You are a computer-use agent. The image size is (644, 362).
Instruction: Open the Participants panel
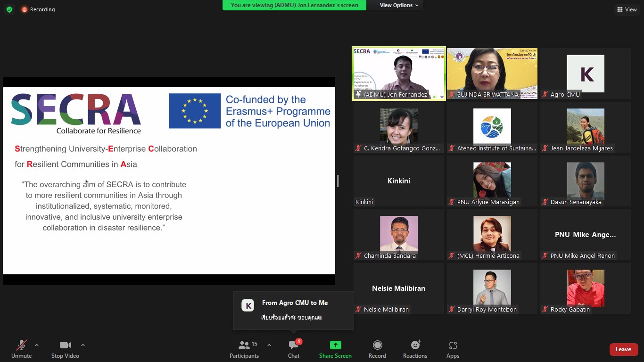pyautogui.click(x=244, y=349)
